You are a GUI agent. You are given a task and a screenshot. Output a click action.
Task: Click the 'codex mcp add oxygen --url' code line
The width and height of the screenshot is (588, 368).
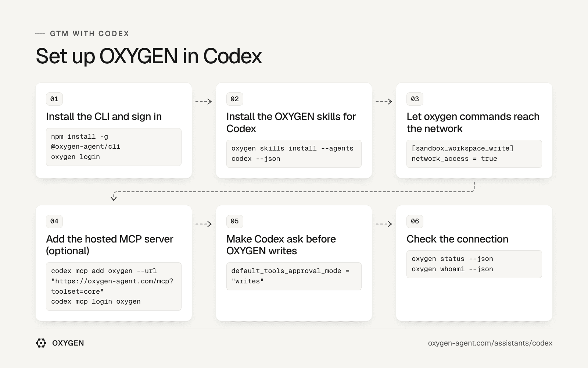104,271
